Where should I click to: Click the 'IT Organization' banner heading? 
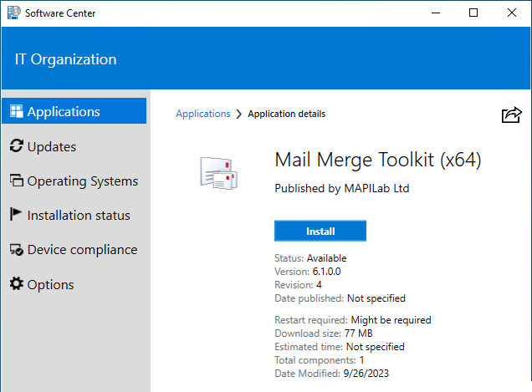(65, 59)
